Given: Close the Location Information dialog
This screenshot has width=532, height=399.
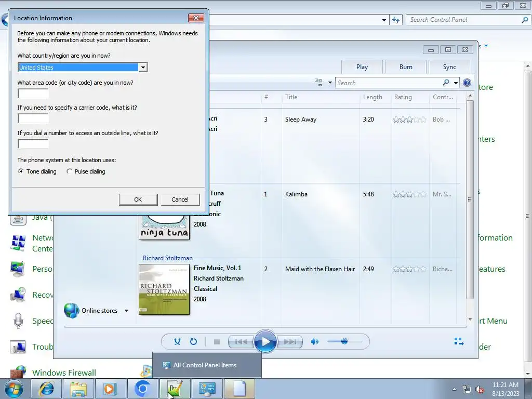Looking at the screenshot, I should pos(196,18).
